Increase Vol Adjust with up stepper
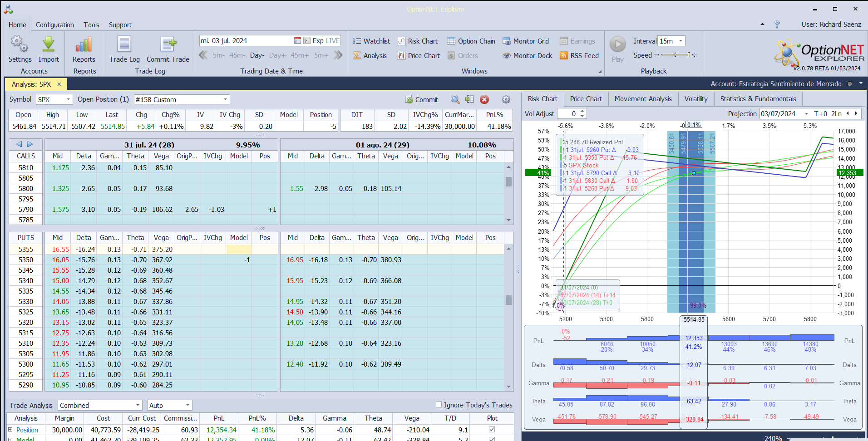The height and width of the screenshot is (441, 868). [582, 112]
